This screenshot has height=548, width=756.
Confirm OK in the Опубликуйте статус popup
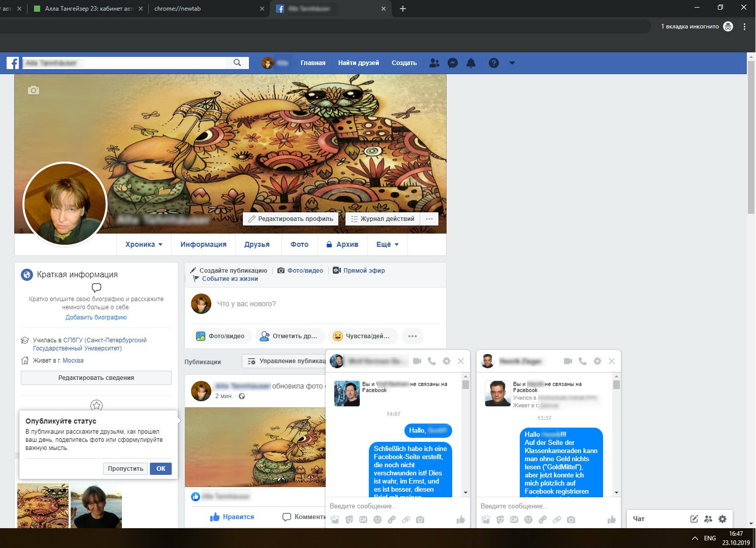point(161,469)
